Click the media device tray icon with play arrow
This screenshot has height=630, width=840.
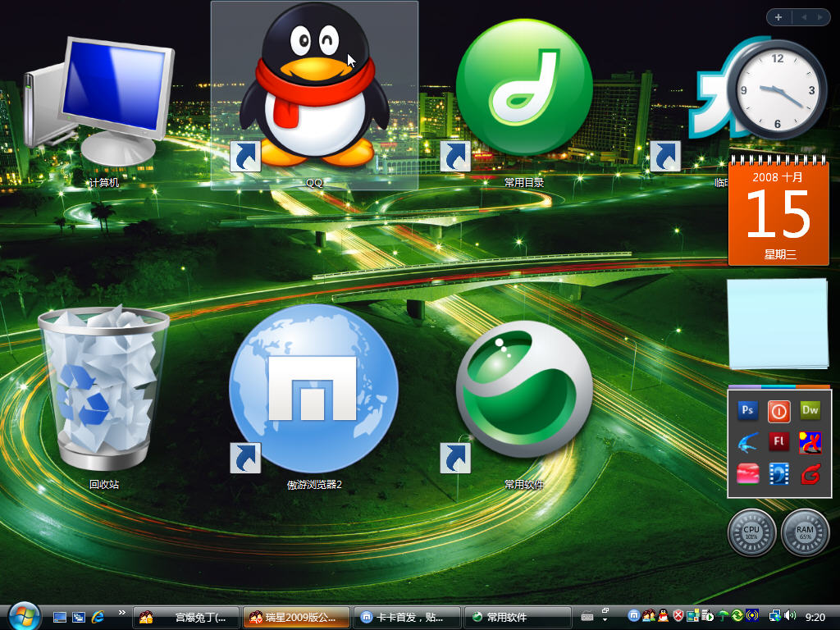point(707,616)
